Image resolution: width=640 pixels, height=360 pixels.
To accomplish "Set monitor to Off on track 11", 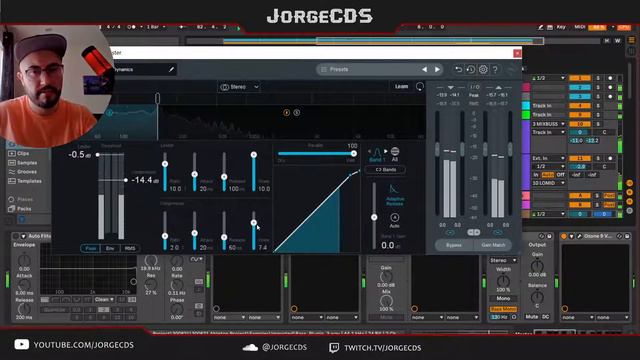I will [561, 175].
